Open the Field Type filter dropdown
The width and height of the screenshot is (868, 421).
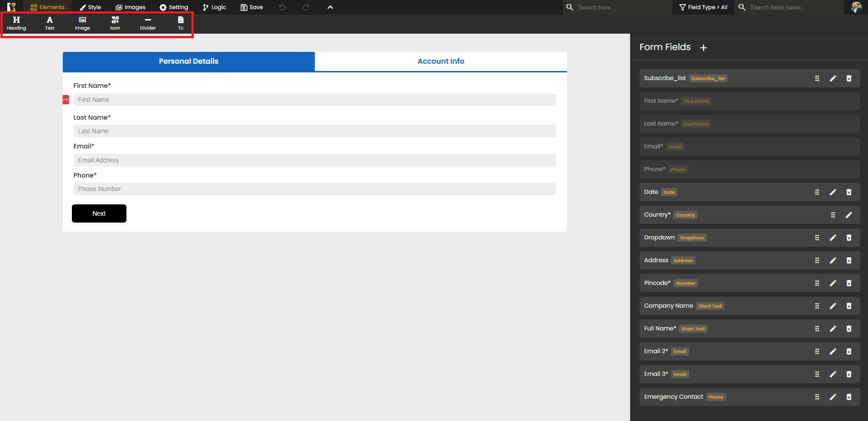pos(703,7)
